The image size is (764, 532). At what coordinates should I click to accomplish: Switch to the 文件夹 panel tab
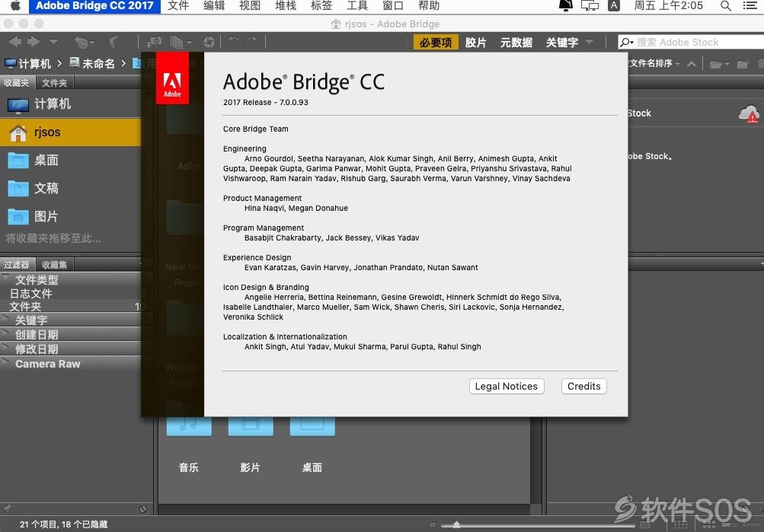pos(54,83)
